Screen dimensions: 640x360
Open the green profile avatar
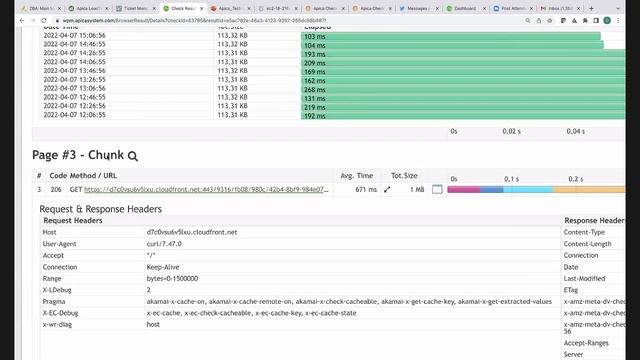[607, 20]
